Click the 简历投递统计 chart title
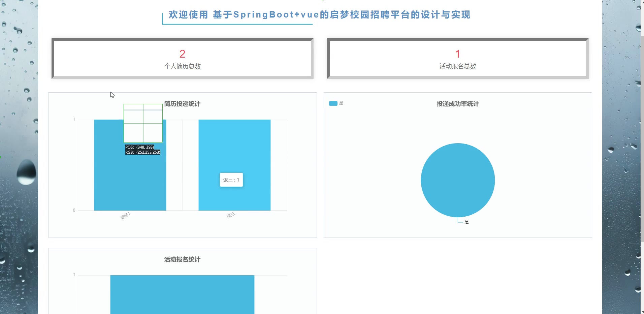Screen dimensions: 644x314 182,104
